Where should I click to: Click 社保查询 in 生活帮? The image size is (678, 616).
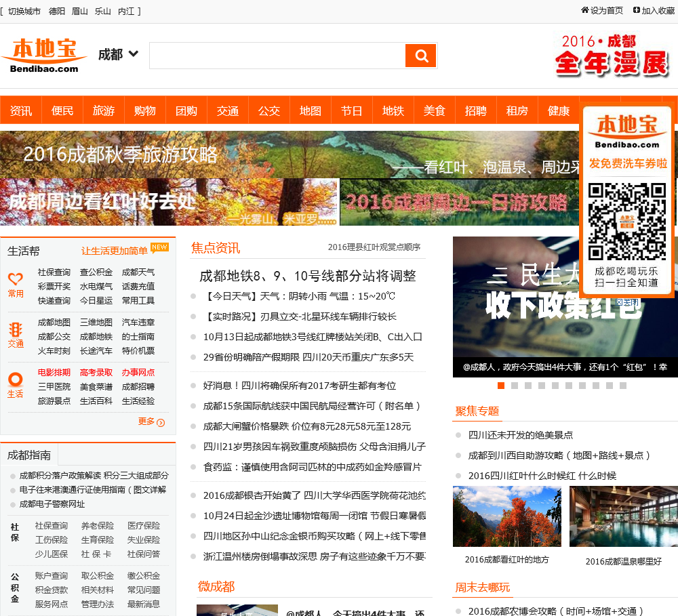[54, 272]
